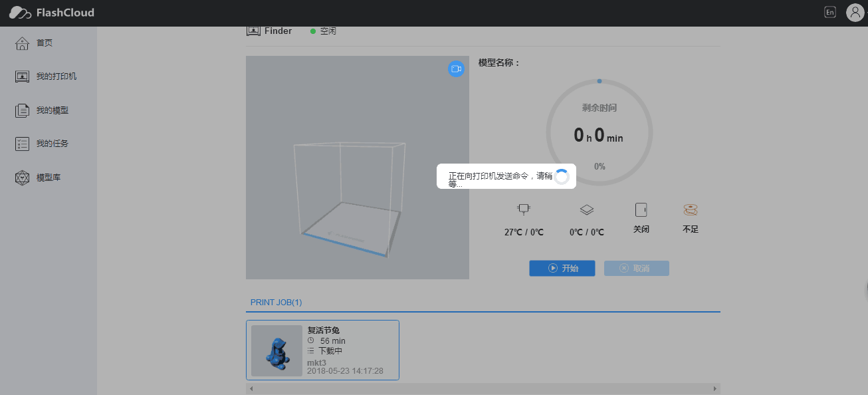Click the 剩余时间 label

click(599, 107)
